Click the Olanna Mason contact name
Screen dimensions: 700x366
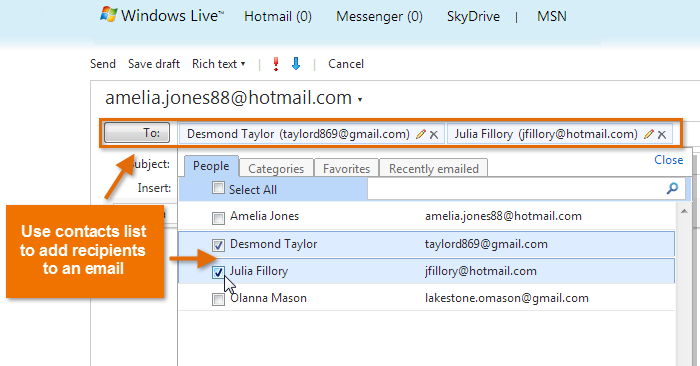click(x=268, y=298)
